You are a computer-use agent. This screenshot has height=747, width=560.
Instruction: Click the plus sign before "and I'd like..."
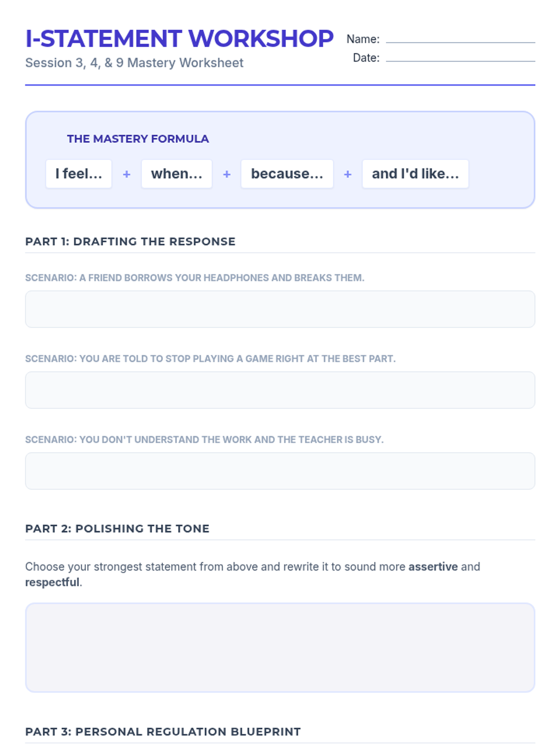(x=348, y=174)
